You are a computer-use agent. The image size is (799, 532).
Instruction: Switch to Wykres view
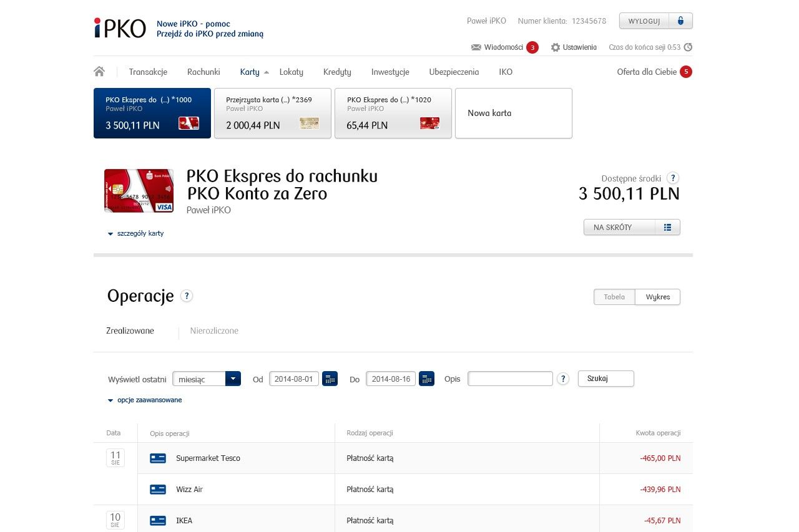tap(658, 297)
